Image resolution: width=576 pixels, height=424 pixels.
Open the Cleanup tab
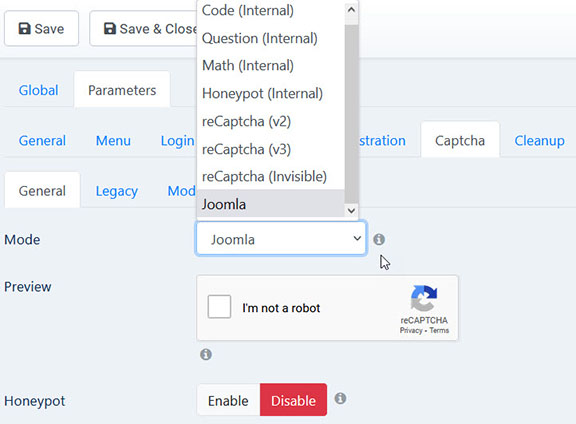(539, 141)
